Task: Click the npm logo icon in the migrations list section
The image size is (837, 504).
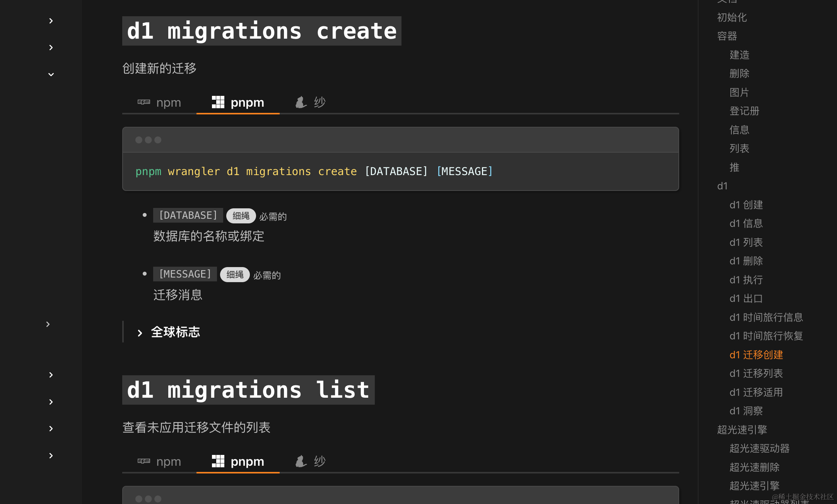Action: tap(144, 461)
